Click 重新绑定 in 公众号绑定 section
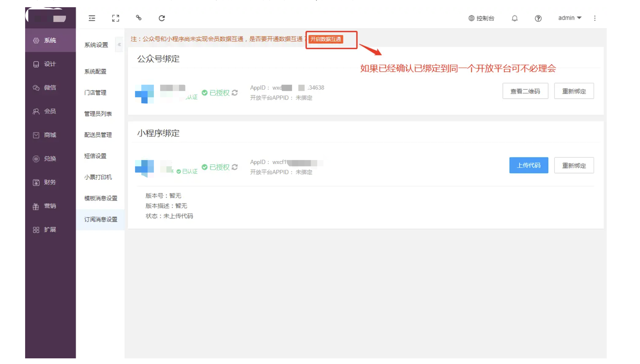 574,91
